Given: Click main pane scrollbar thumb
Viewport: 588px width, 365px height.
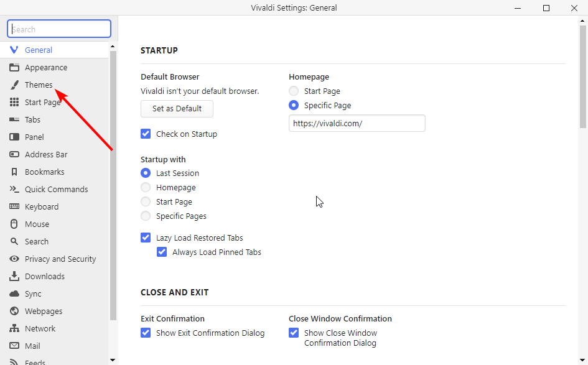Looking at the screenshot, I should point(583,77).
